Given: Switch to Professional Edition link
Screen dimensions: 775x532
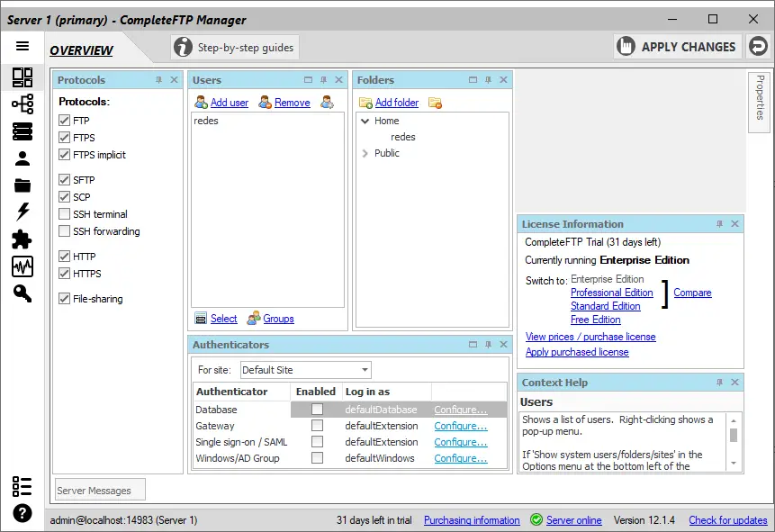Looking at the screenshot, I should (x=612, y=293).
